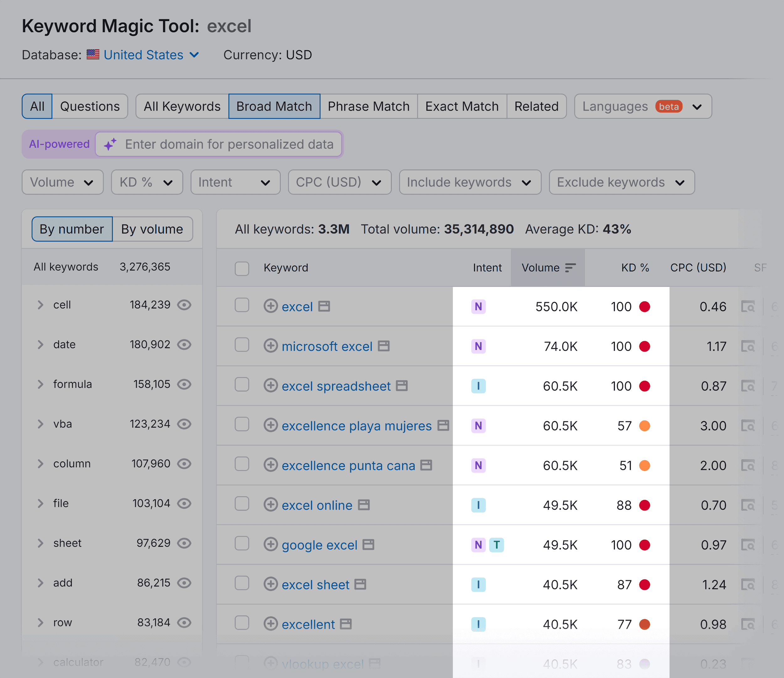Tick the select-all checkbox in table header
This screenshot has width=784, height=678.
(242, 268)
